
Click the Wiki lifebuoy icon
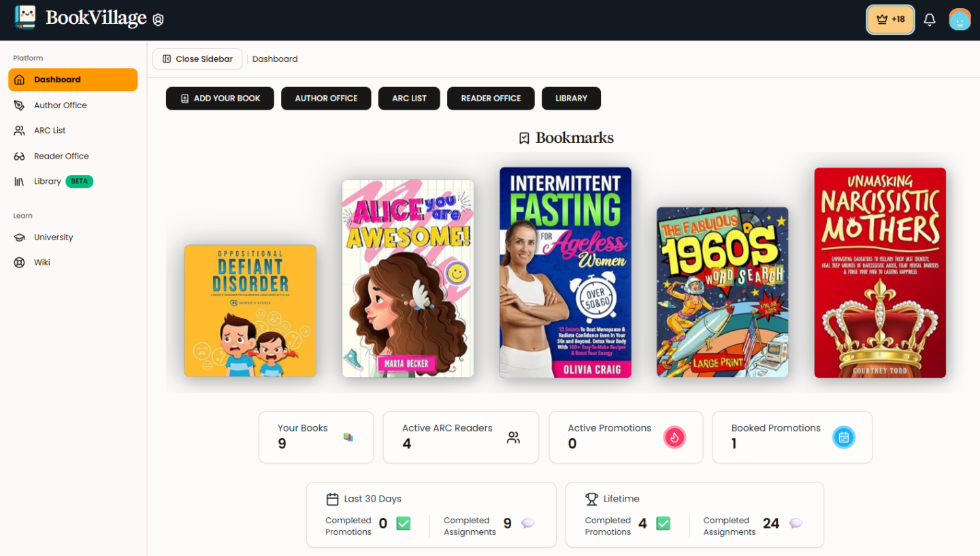click(20, 263)
